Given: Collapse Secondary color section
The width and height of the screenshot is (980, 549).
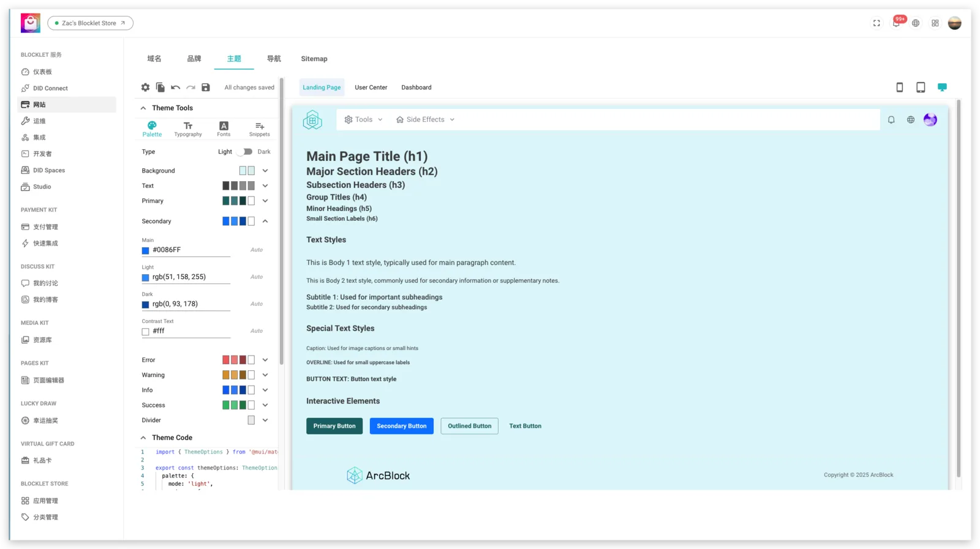Looking at the screenshot, I should point(265,221).
